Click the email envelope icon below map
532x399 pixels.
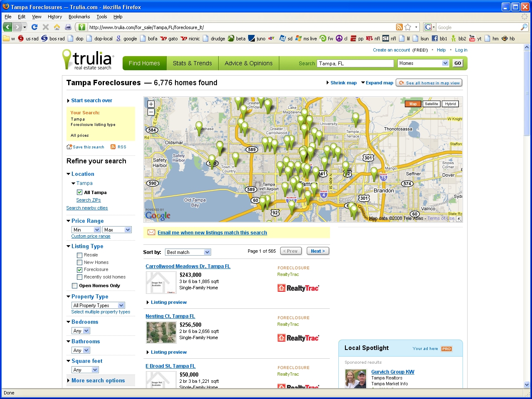151,232
